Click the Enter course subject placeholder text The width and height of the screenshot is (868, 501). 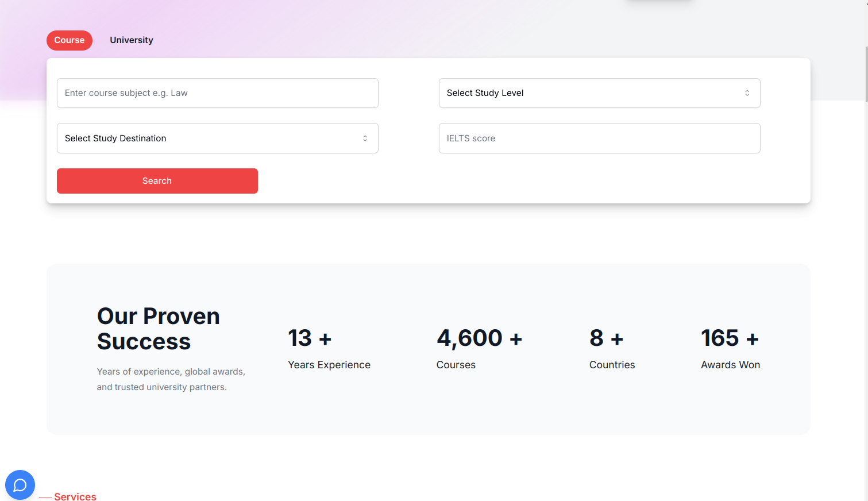(128, 93)
